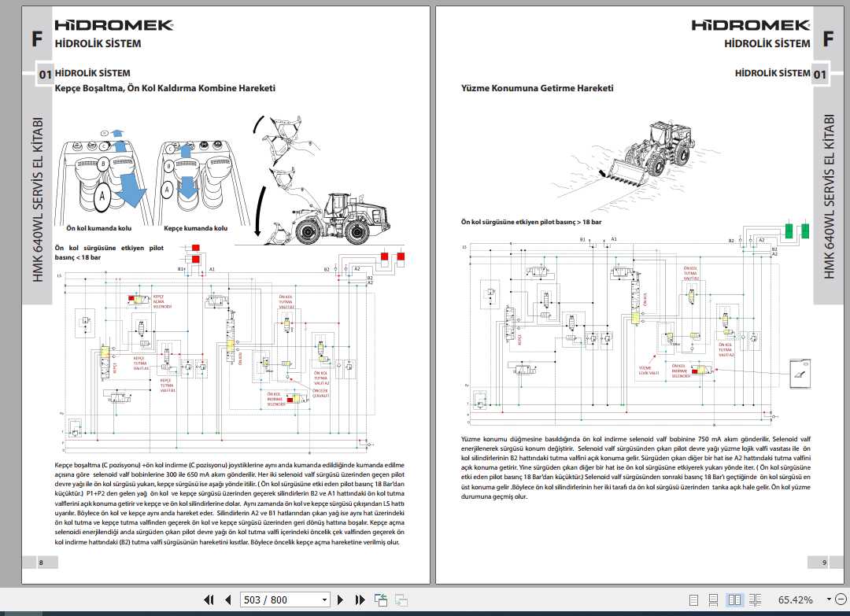Jump to the first page

(209, 599)
